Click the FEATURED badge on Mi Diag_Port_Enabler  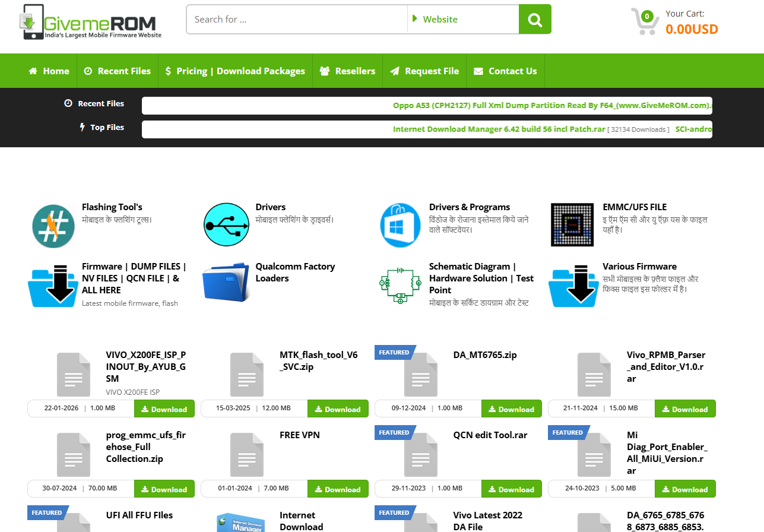(568, 432)
